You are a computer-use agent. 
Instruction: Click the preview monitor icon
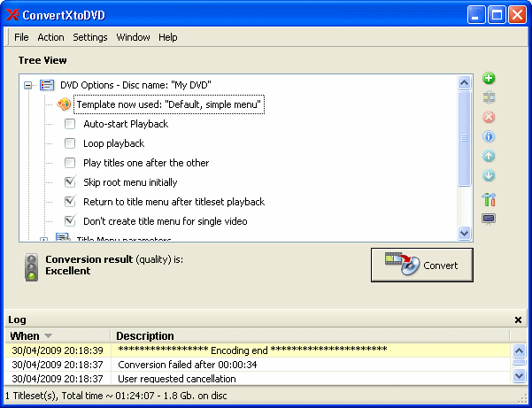(489, 219)
